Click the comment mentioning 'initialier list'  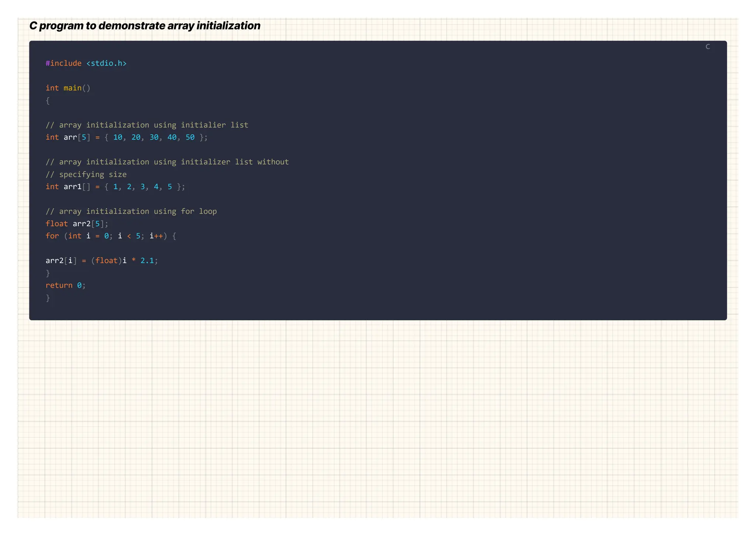click(x=147, y=125)
